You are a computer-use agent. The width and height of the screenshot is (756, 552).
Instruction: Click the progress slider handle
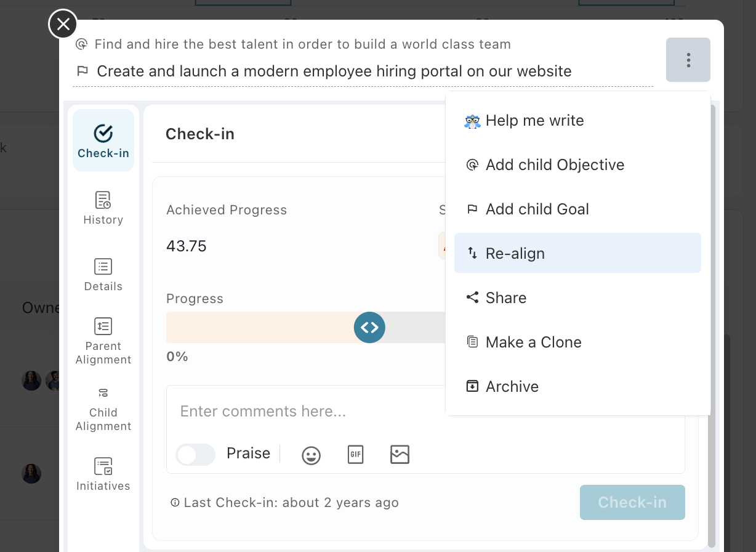pos(369,327)
